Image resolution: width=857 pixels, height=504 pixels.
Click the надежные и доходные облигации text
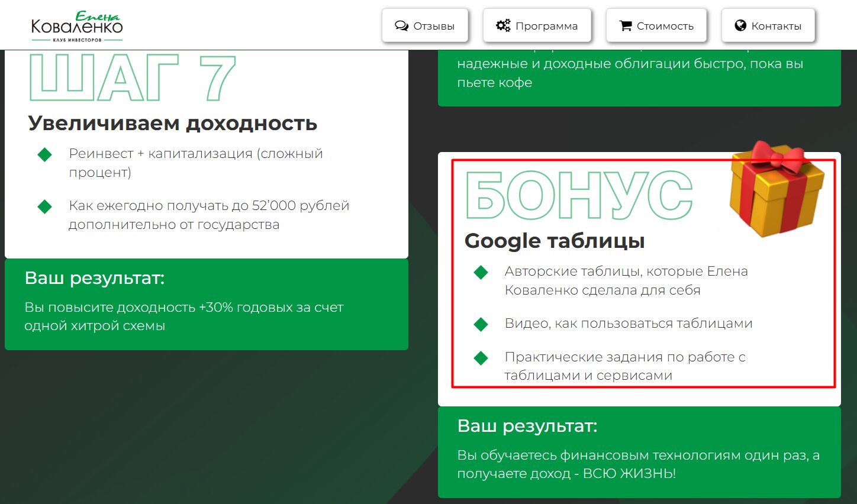coord(630,73)
